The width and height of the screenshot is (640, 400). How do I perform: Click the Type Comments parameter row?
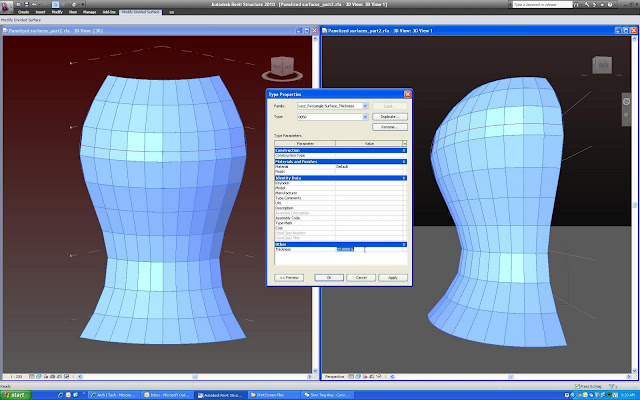click(340, 198)
